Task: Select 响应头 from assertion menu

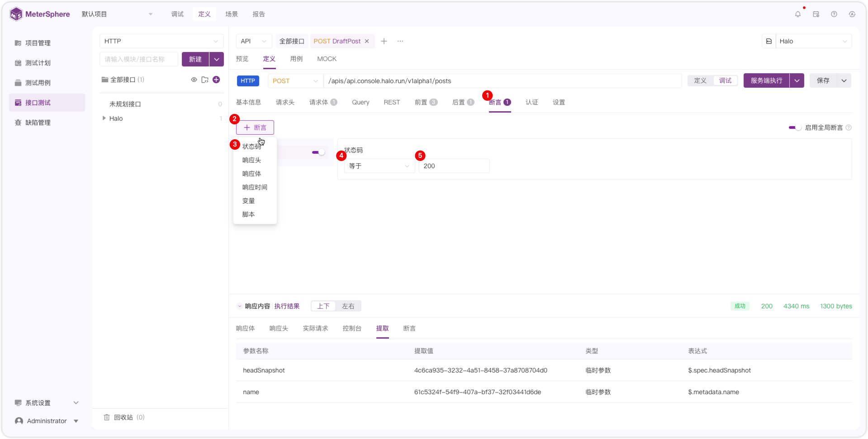Action: click(x=251, y=160)
